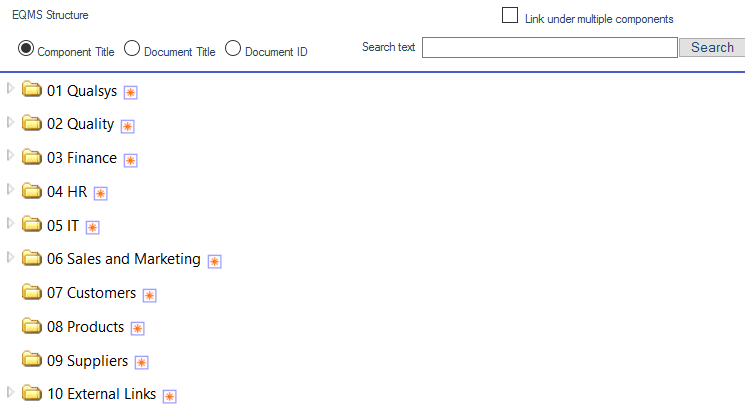The width and height of the screenshot is (745, 415).
Task: Click the orange star icon next to 01 Qualsys
Action: (x=131, y=92)
